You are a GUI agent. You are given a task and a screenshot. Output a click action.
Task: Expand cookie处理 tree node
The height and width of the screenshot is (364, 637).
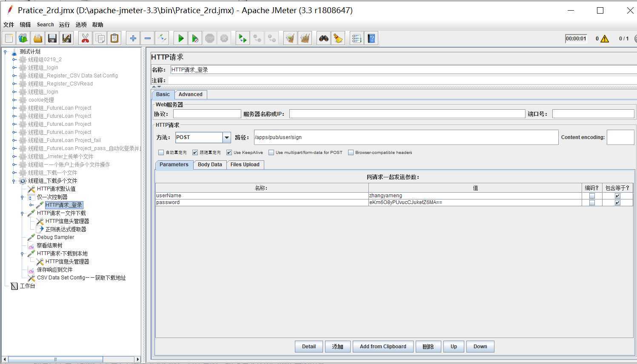(14, 100)
